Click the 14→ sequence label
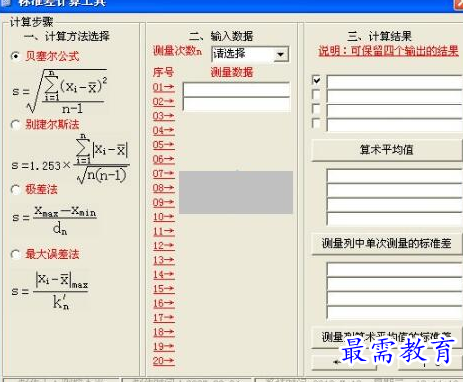This screenshot has width=463, height=382. point(164,275)
